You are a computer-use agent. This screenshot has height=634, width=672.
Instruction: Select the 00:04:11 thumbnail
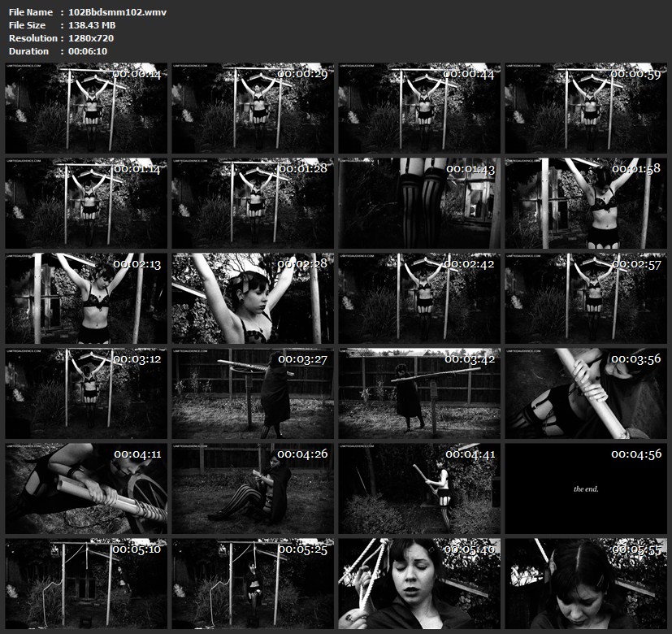pos(86,489)
